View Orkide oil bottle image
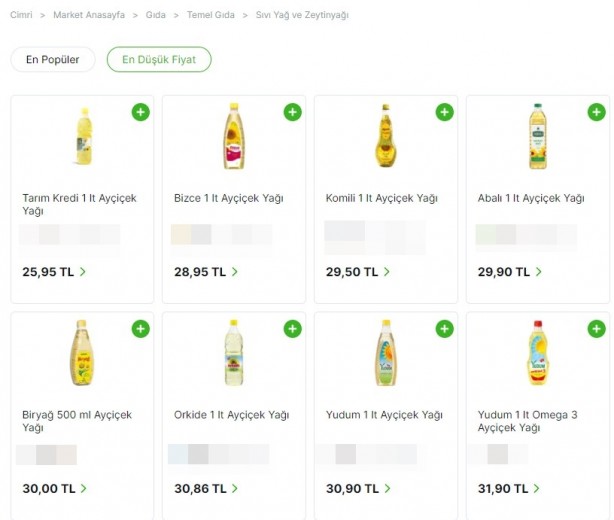 [x=234, y=353]
